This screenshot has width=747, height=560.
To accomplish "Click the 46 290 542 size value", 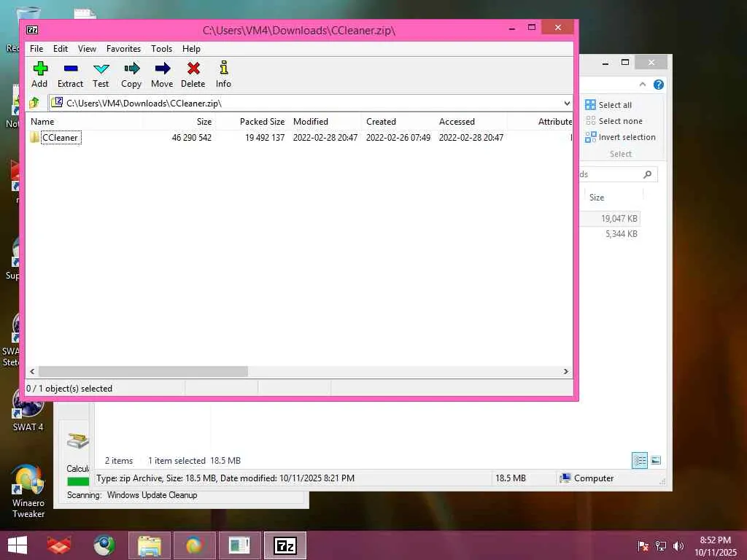I will [192, 138].
